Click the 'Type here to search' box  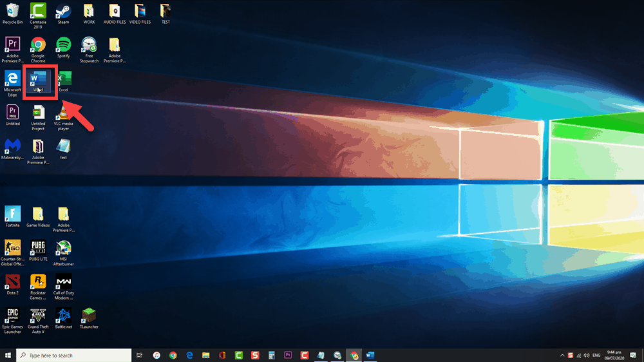click(x=74, y=355)
